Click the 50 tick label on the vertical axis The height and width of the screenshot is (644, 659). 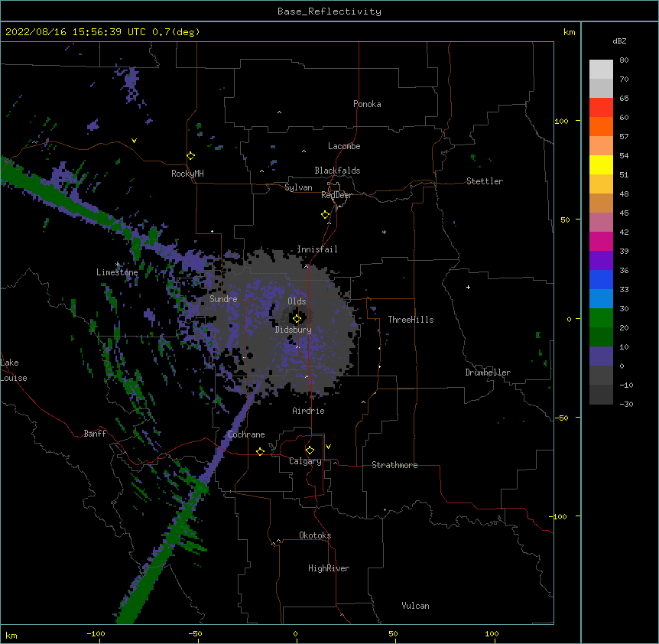[x=565, y=220]
